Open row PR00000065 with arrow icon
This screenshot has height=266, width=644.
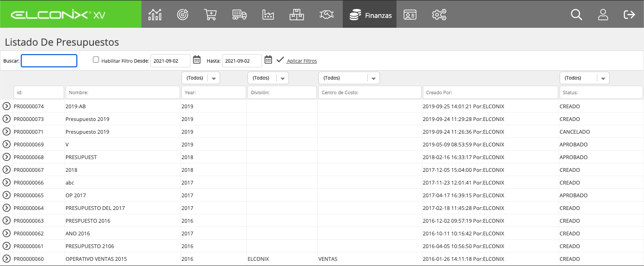(7, 195)
